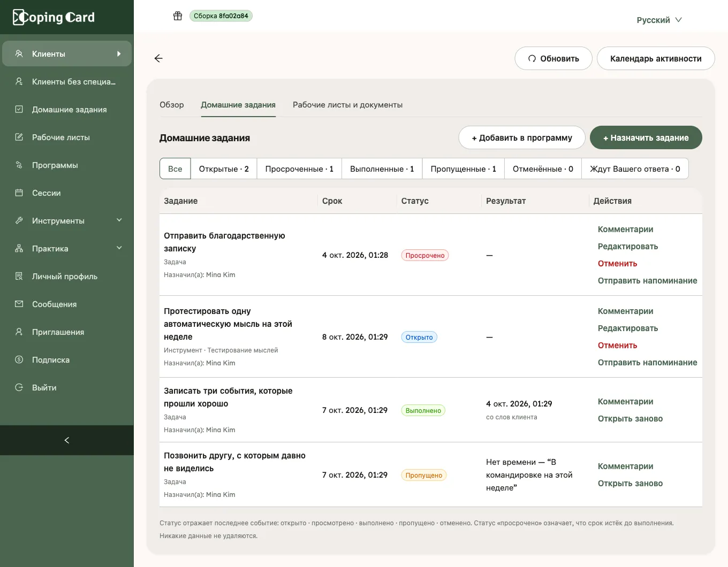The height and width of the screenshot is (567, 728).
Task: Filter tasks by Выполненные · 1
Action: pos(382,168)
